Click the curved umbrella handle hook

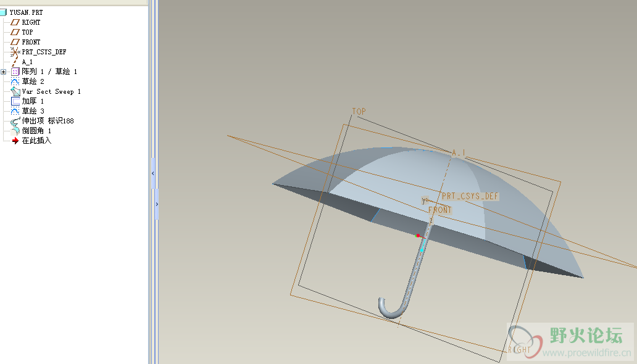(393, 307)
